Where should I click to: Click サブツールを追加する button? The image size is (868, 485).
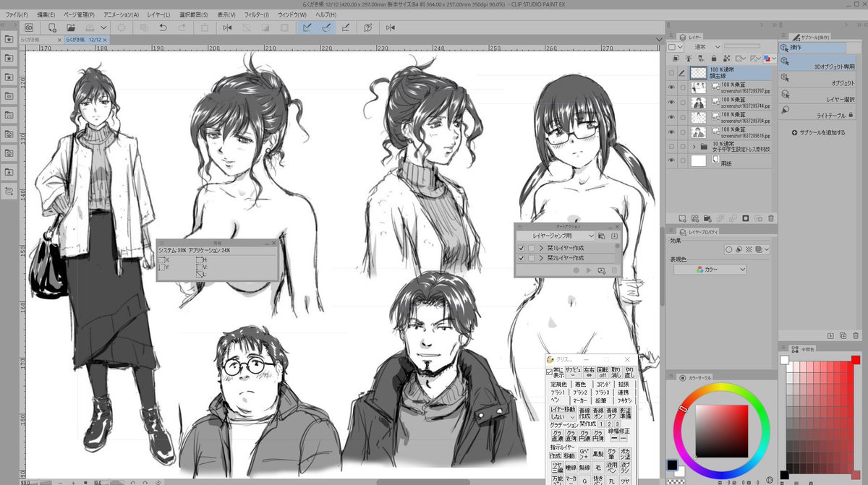(819, 132)
